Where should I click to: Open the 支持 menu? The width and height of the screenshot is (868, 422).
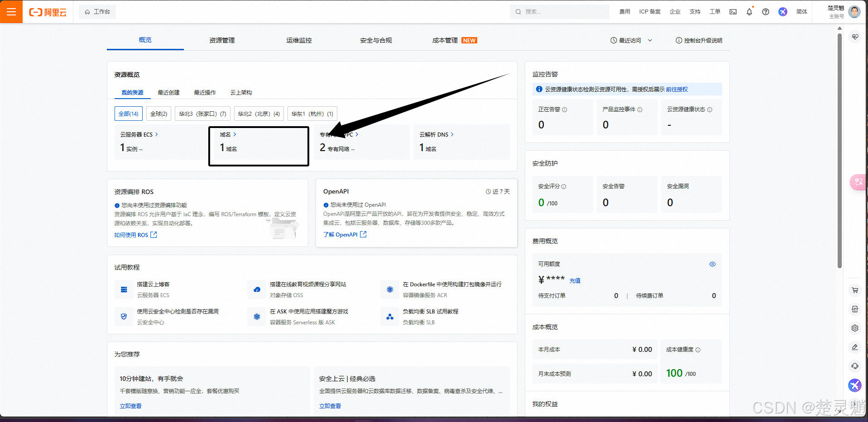[695, 12]
